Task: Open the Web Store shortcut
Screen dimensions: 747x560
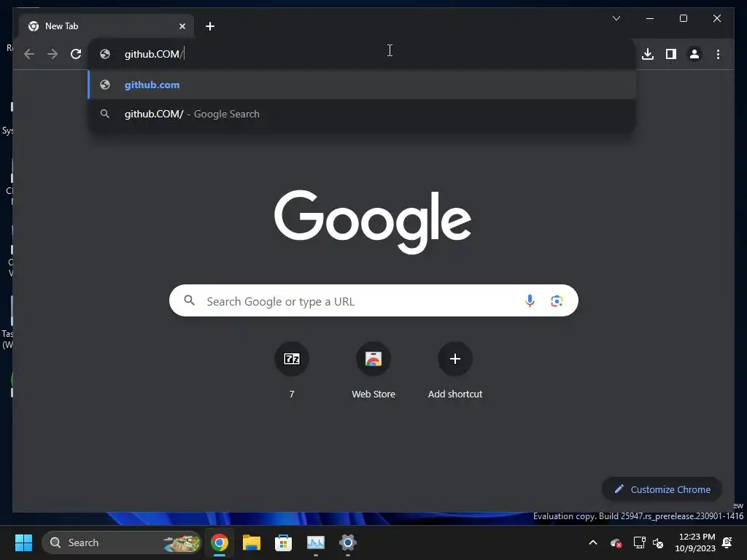Action: (x=373, y=371)
